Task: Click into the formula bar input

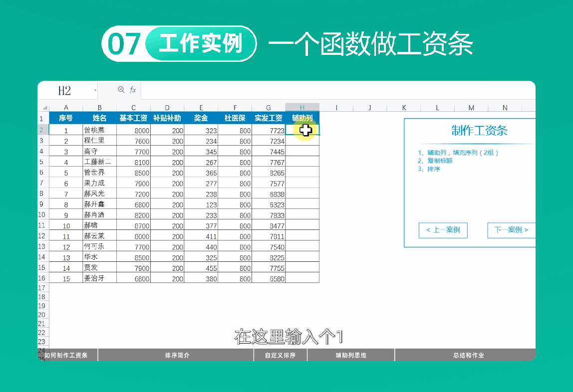Action: (x=337, y=90)
